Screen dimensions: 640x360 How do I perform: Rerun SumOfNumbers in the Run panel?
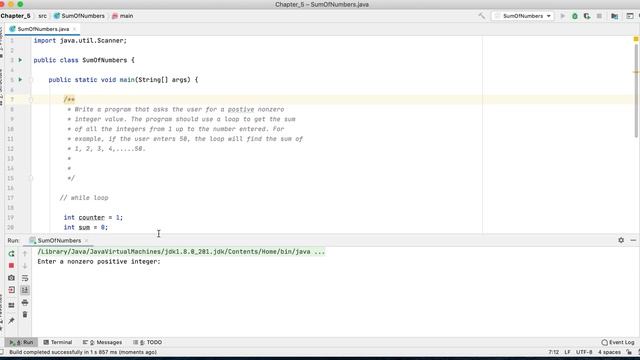point(11,253)
